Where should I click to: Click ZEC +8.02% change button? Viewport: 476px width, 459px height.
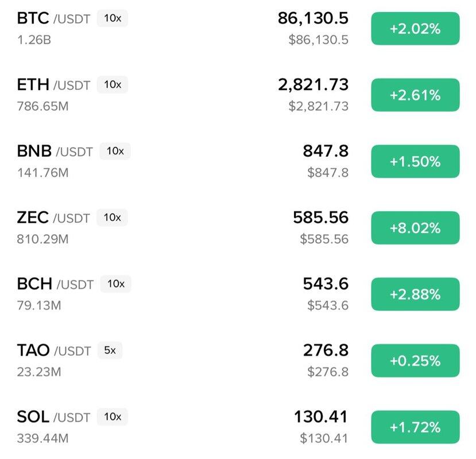click(415, 228)
